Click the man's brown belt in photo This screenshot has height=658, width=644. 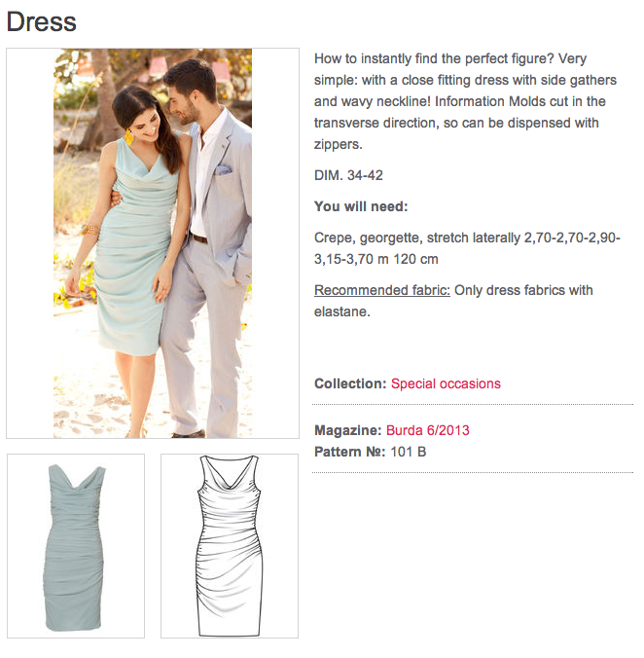coord(199,238)
